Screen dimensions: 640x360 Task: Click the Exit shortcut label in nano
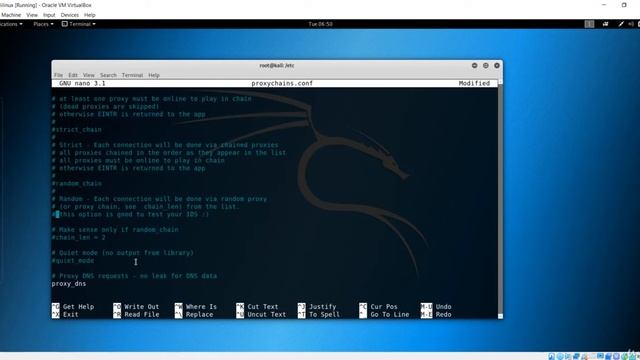[x=71, y=314]
